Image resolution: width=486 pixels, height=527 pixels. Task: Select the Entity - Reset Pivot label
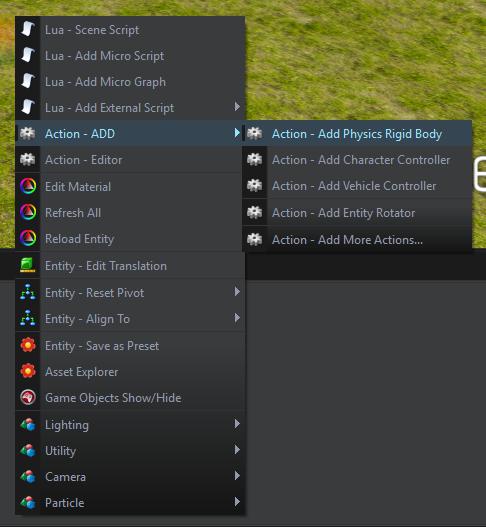coord(94,293)
